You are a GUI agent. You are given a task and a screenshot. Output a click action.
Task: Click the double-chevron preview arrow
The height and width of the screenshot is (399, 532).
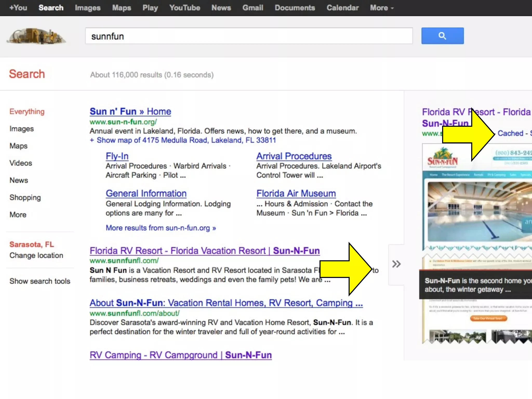396,264
